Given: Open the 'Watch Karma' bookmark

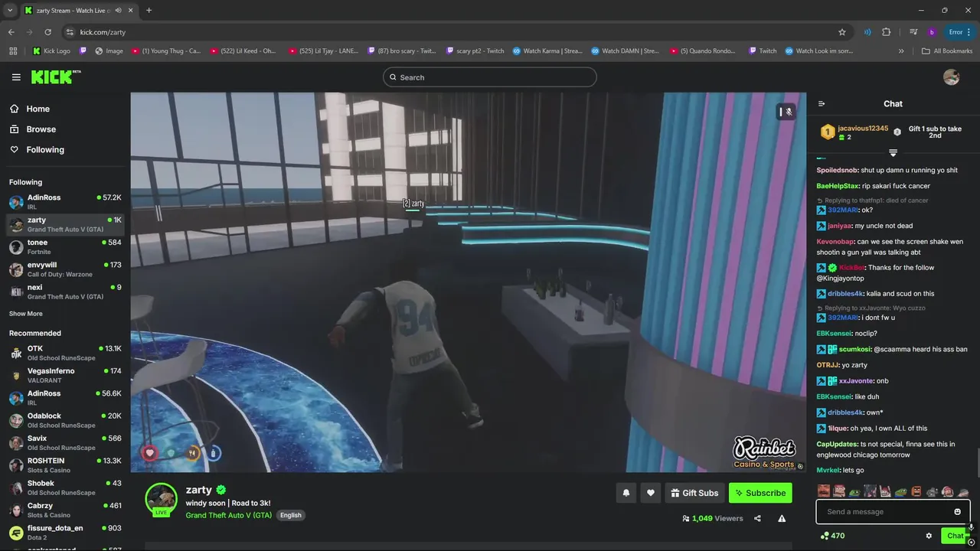Looking at the screenshot, I should (x=547, y=51).
